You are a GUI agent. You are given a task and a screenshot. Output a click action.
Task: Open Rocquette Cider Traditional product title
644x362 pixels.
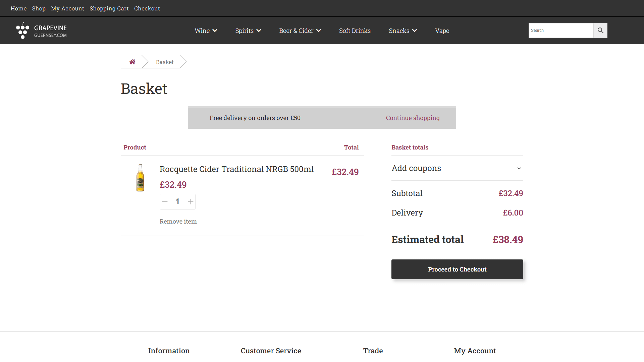[x=236, y=169]
